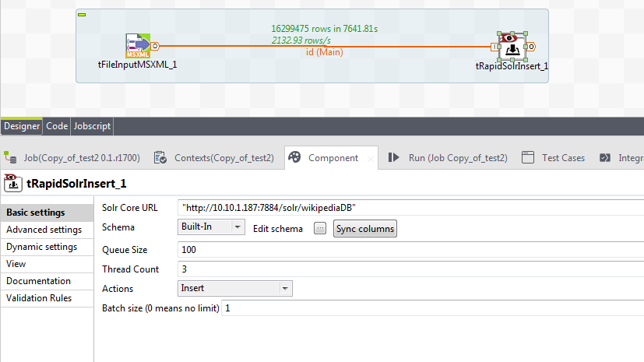This screenshot has height=362, width=644.
Task: Click the Integration tab icon
Action: click(x=605, y=157)
